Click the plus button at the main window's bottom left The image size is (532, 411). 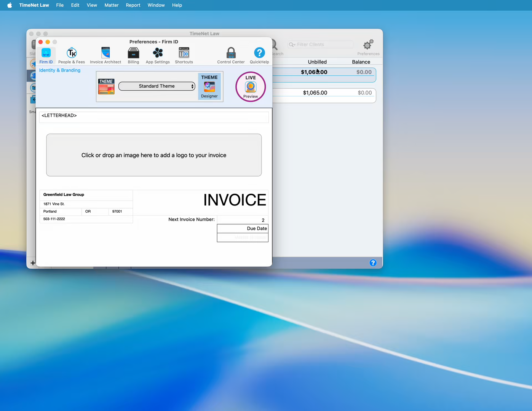[x=33, y=263]
